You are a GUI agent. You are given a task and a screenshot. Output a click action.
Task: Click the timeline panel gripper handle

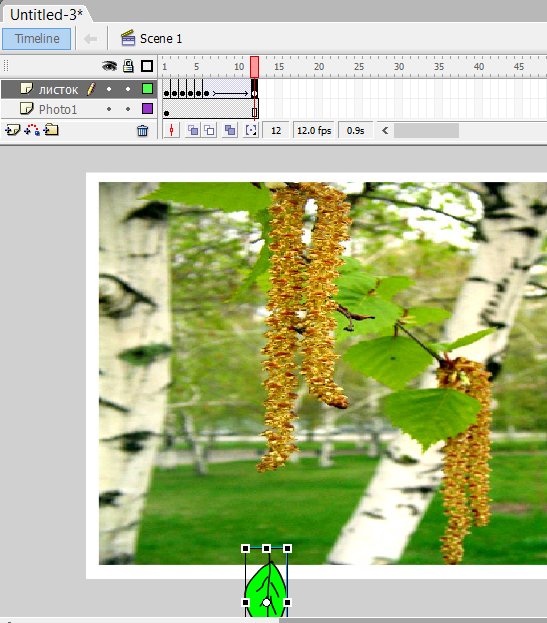6,66
